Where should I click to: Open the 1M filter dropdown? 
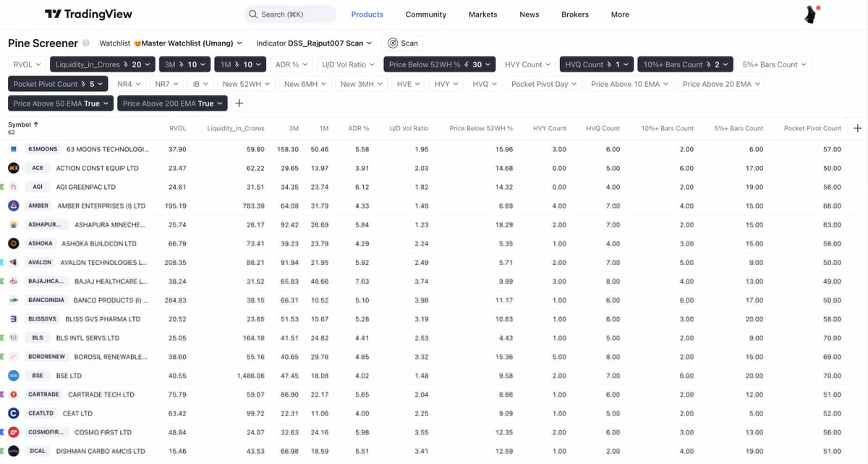click(x=240, y=64)
